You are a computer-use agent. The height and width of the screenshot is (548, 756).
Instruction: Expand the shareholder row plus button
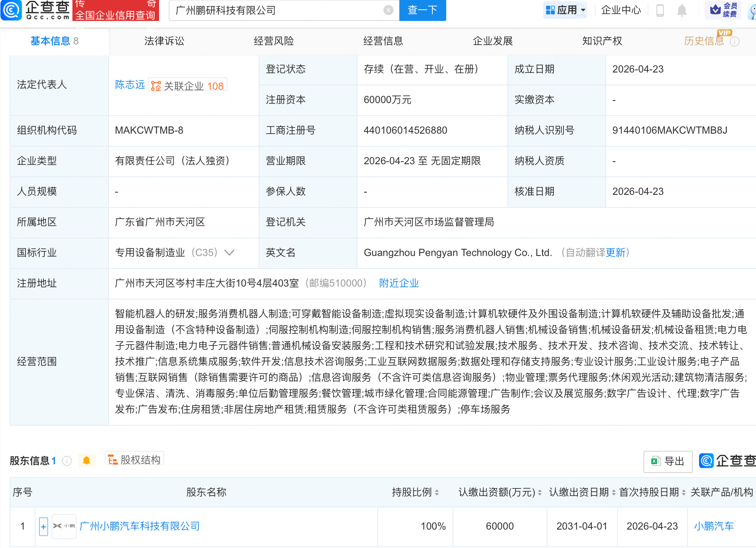click(43, 527)
